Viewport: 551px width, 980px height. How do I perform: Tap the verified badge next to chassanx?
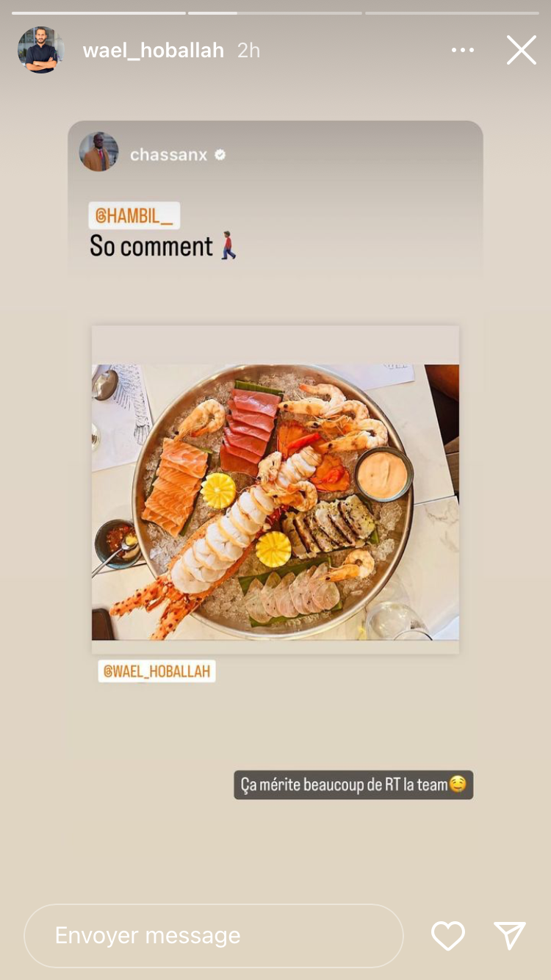pos(219,154)
